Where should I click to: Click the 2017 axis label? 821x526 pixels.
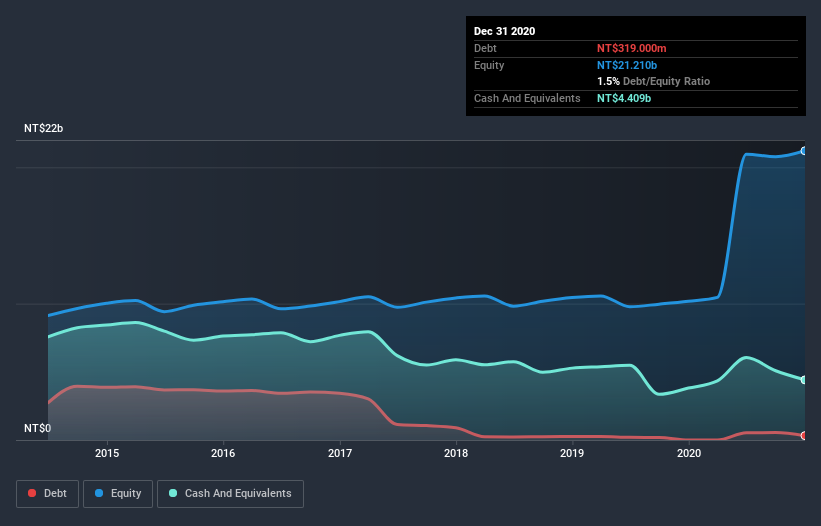pos(340,453)
